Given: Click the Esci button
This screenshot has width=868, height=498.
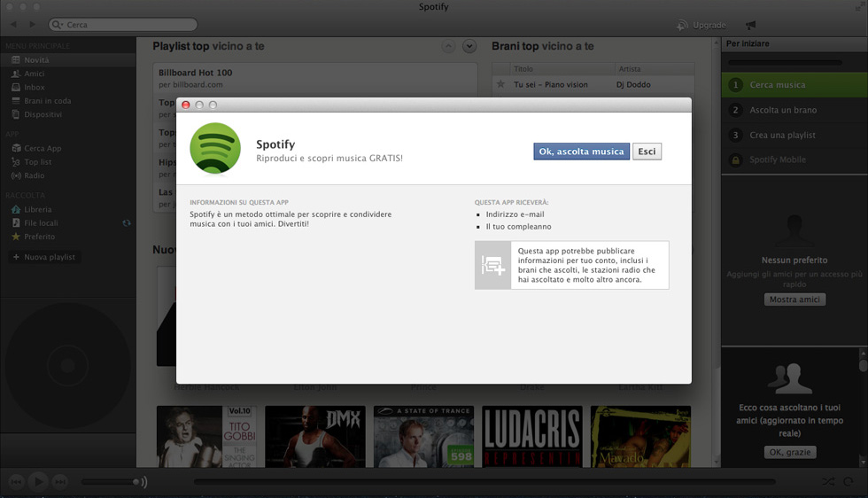Looking at the screenshot, I should (x=647, y=152).
